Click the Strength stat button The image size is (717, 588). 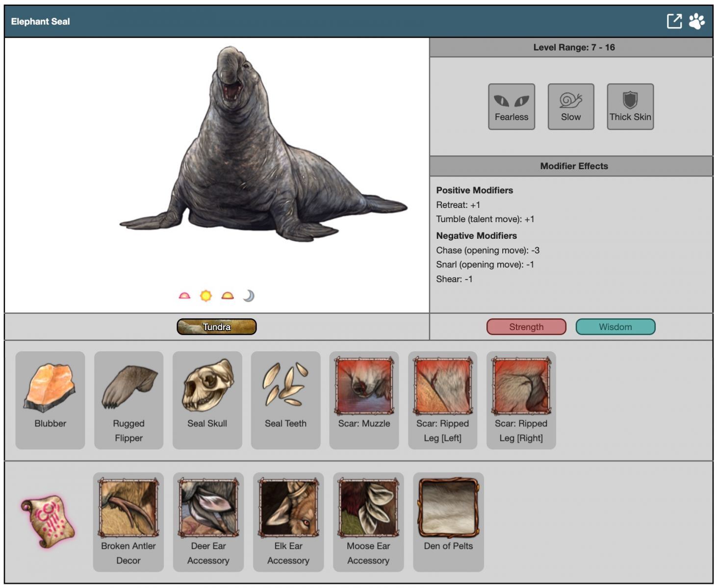coord(526,327)
